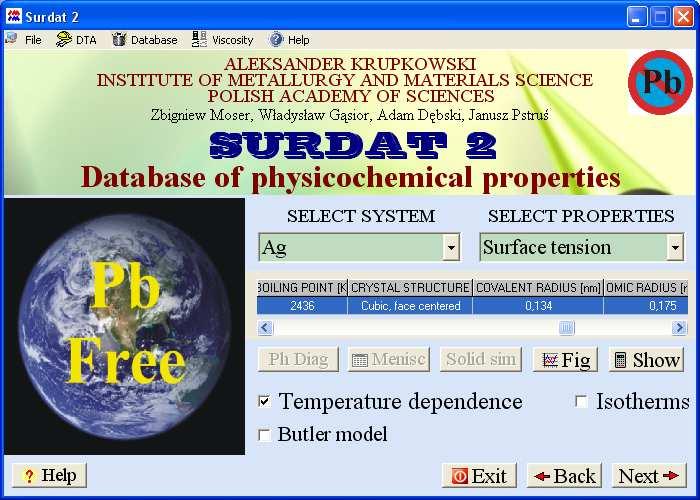The height and width of the screenshot is (500, 700).
Task: Click the Exit button
Action: [479, 476]
